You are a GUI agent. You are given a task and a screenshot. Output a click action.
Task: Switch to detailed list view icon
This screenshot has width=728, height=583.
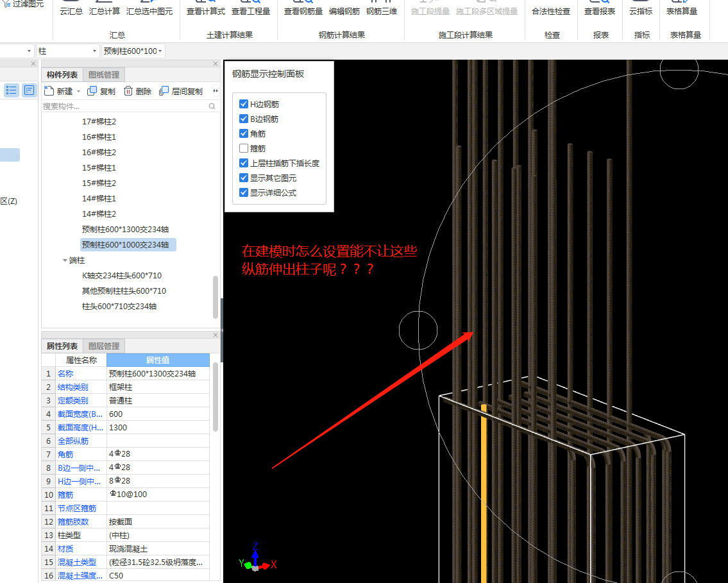30,90
